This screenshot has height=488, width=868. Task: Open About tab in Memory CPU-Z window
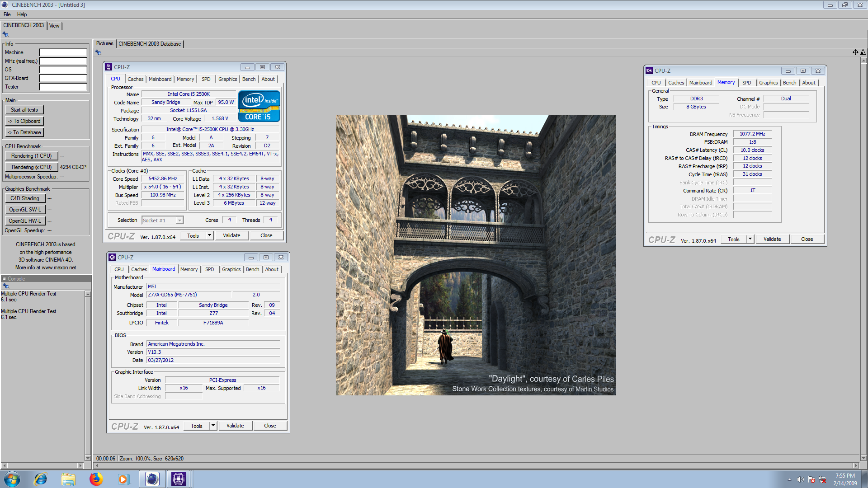[x=808, y=83]
